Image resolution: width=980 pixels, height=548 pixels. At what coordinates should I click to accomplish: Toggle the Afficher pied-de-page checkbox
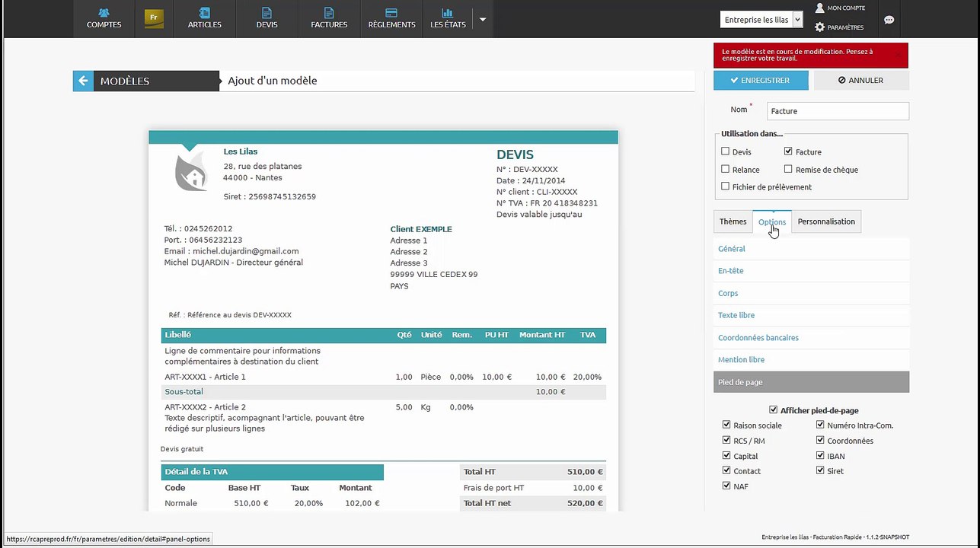[774, 409]
